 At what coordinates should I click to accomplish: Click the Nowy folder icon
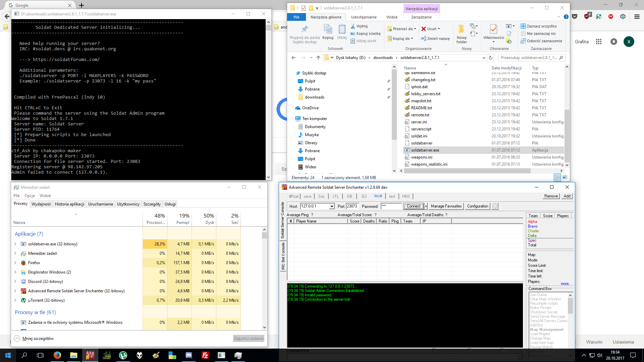[462, 29]
